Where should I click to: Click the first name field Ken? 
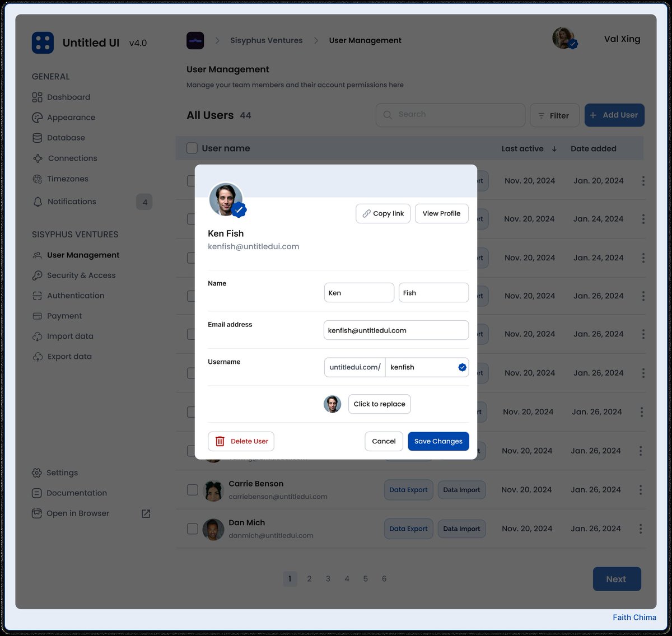tap(359, 293)
